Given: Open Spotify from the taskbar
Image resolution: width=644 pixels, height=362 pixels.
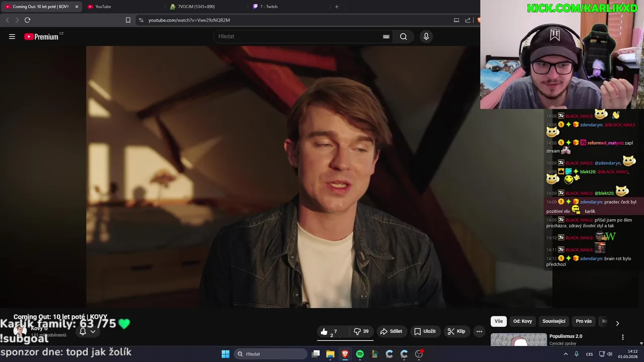Looking at the screenshot, I should 360,354.
